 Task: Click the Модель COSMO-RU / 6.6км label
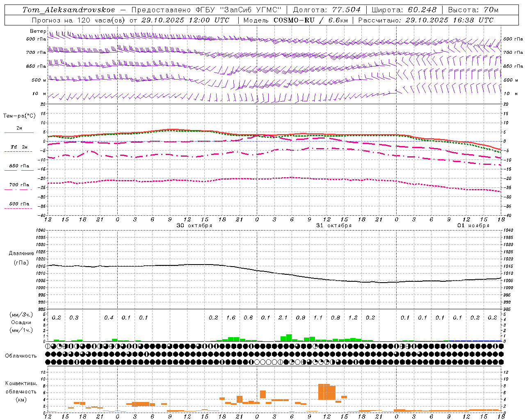[x=296, y=20]
